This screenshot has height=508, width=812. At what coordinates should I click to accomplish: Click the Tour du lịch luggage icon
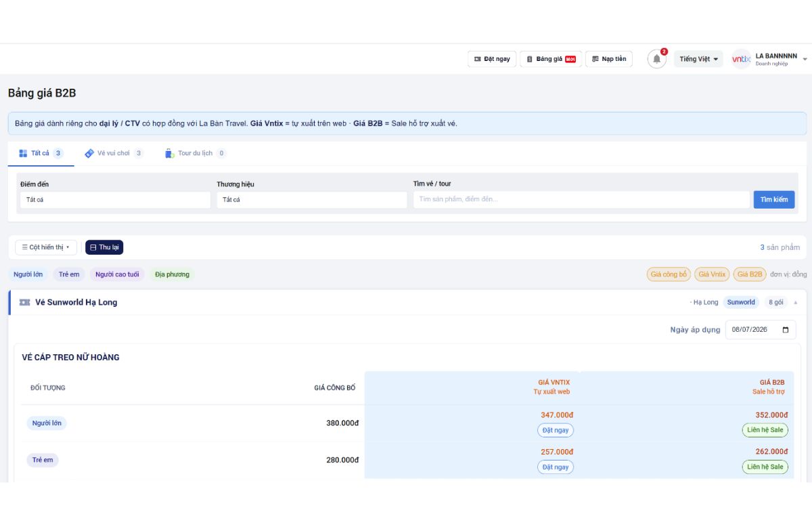pos(169,153)
